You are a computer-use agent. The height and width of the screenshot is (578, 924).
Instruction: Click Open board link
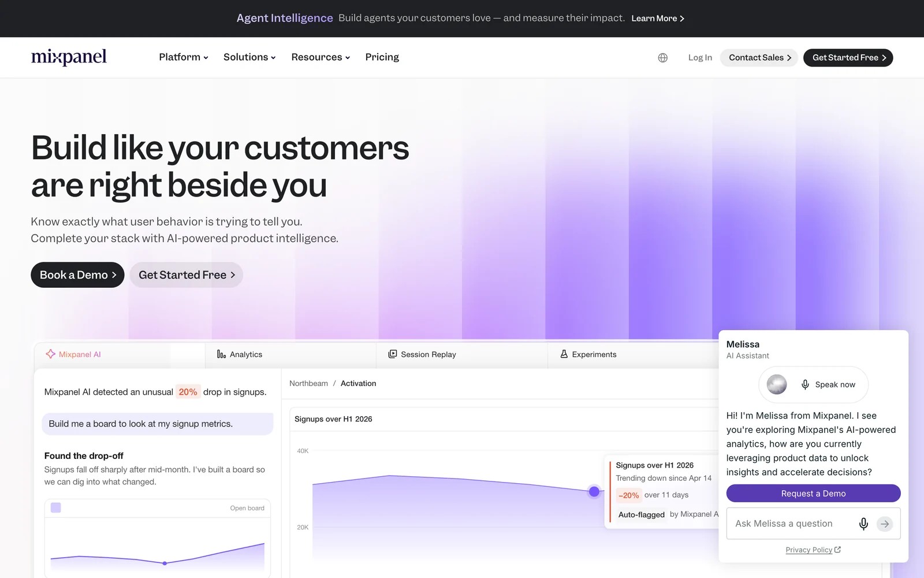[247, 508]
